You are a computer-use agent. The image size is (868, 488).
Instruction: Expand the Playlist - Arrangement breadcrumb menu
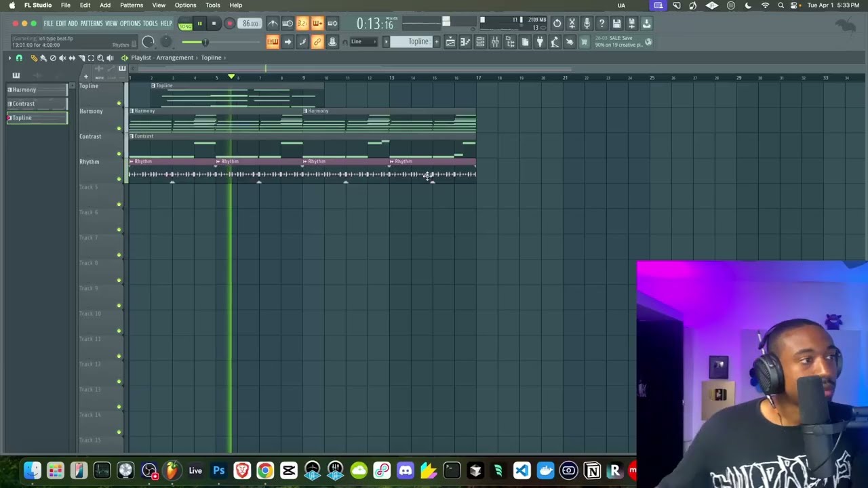click(x=162, y=58)
